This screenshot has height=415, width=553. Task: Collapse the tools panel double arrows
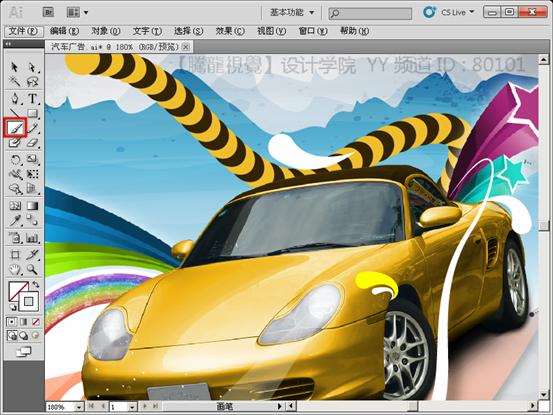(7, 44)
